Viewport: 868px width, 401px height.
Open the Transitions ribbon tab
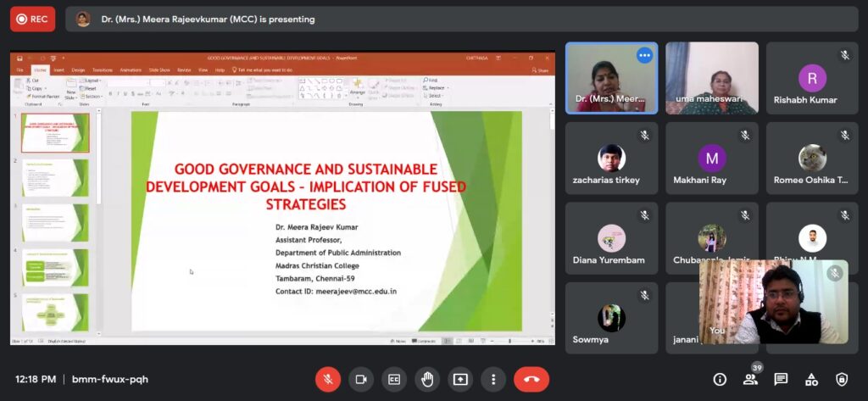click(103, 70)
